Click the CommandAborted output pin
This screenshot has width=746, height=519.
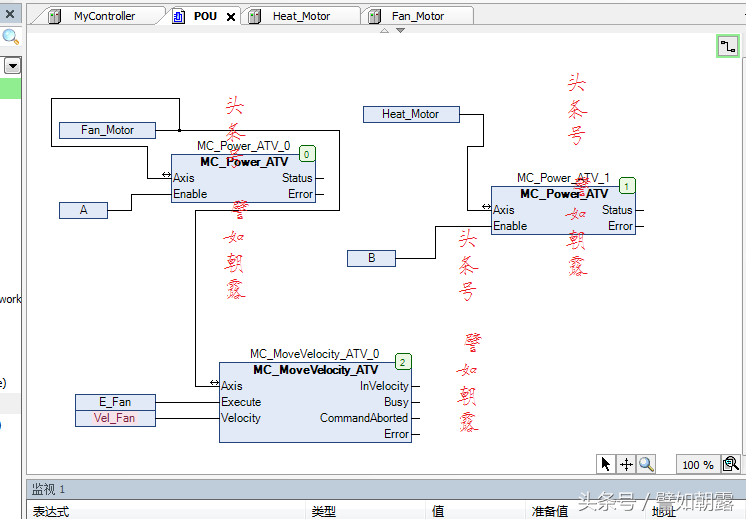click(x=364, y=418)
